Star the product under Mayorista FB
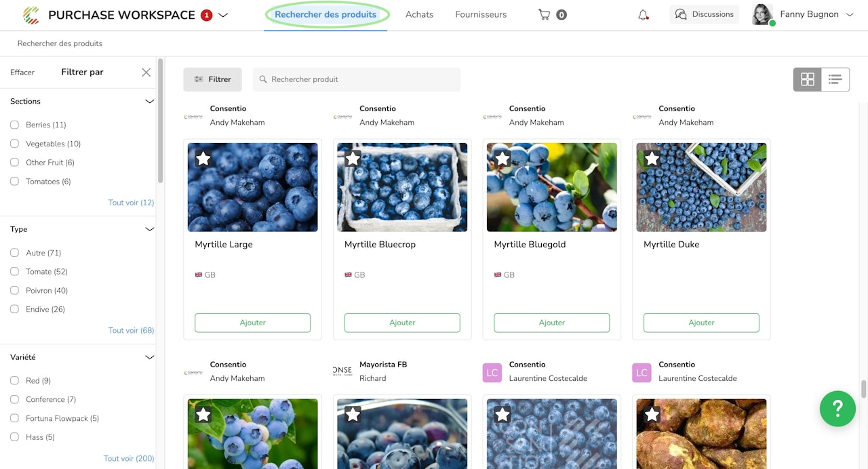This screenshot has height=469, width=868. (353, 415)
